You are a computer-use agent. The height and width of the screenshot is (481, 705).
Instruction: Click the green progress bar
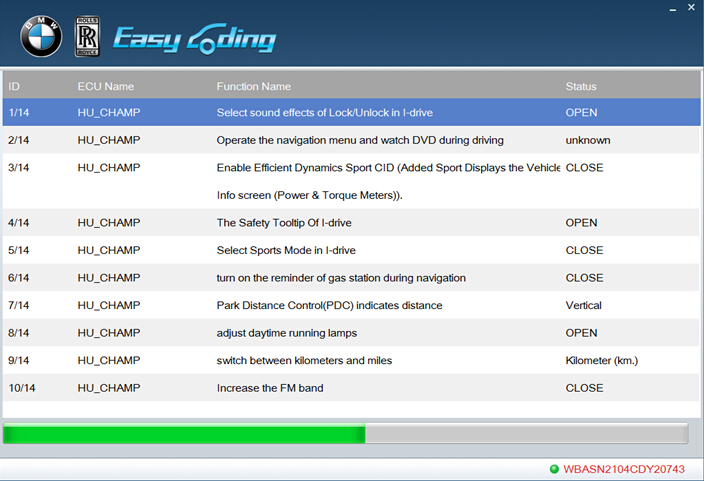(184, 433)
